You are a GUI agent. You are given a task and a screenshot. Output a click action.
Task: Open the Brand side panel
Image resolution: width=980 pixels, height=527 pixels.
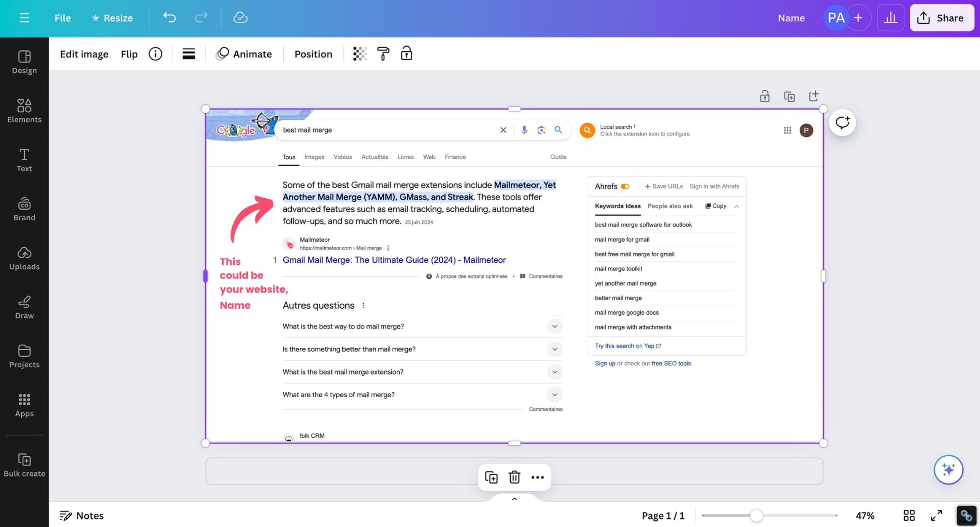(24, 209)
